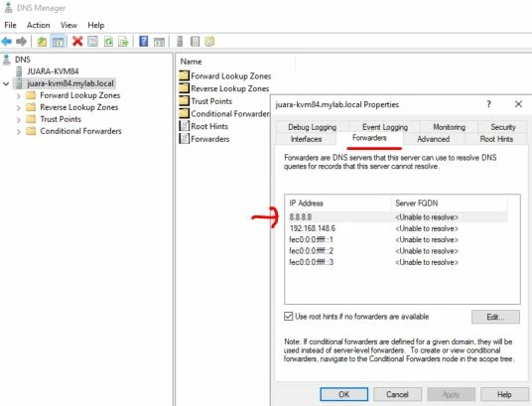Click the Edit... button
This screenshot has width=532, height=406.
point(495,317)
